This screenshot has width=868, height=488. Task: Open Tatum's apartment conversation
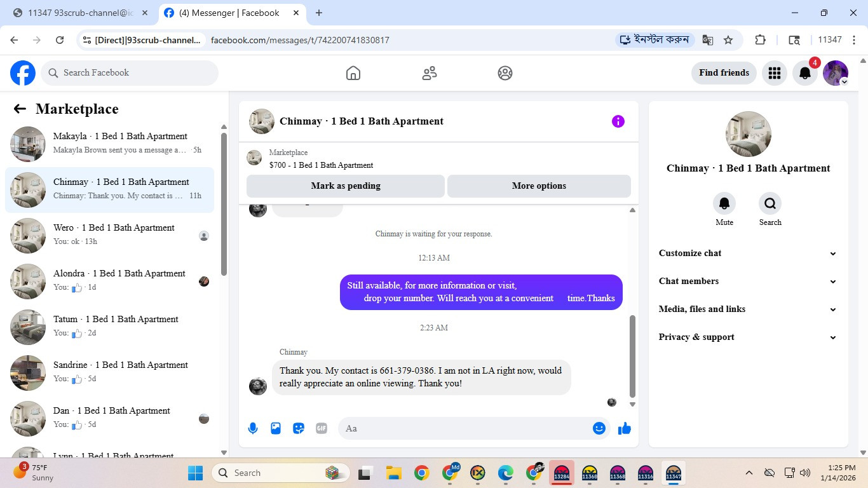click(x=109, y=327)
